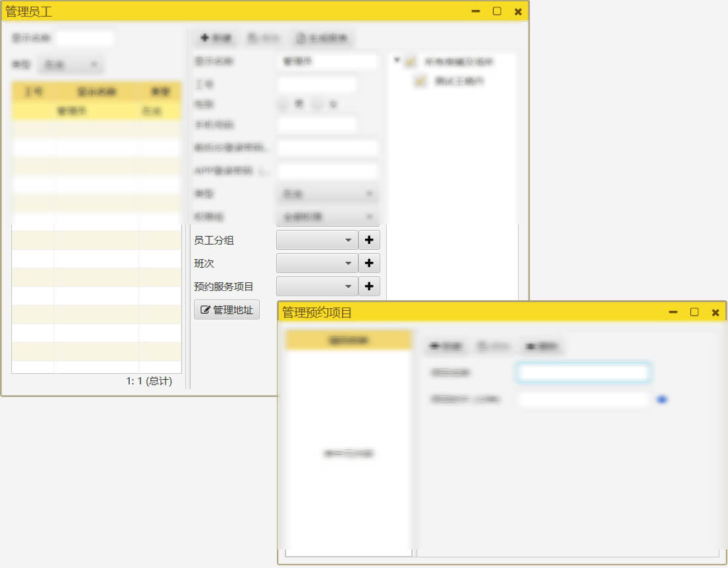Click the rightmost toolbar icon in 管理预约项目
728x568 pixels.
coord(530,346)
